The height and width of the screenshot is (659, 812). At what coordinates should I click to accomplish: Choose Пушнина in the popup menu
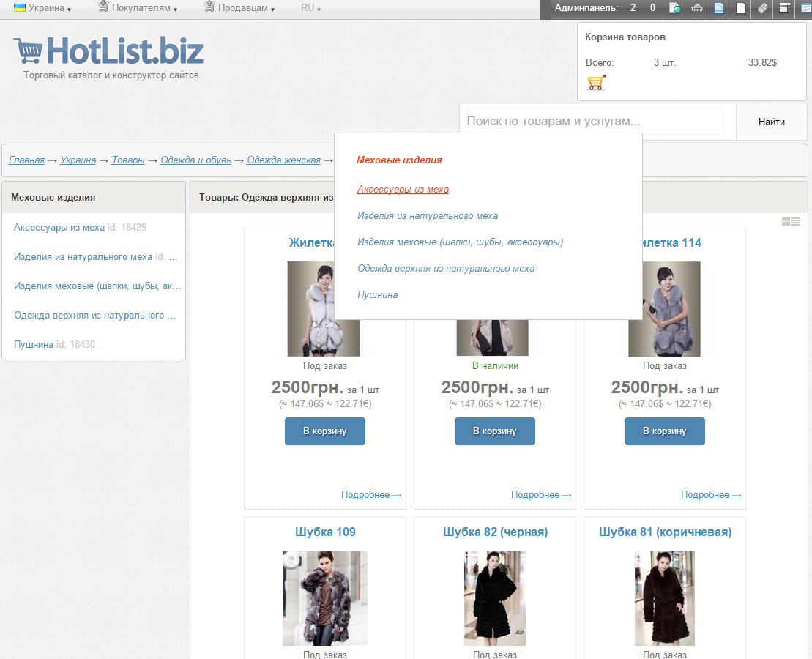click(378, 295)
